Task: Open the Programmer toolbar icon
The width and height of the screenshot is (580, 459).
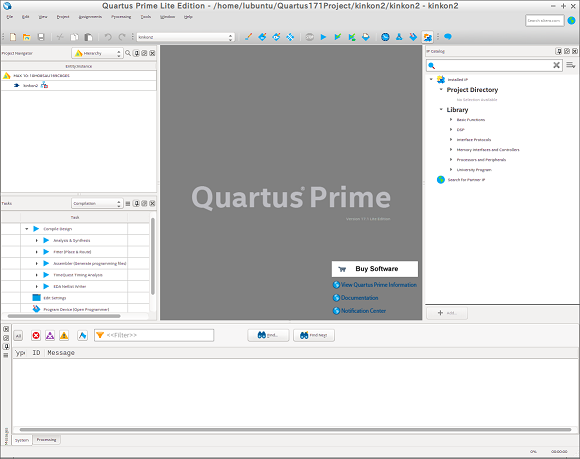Action: (413, 37)
